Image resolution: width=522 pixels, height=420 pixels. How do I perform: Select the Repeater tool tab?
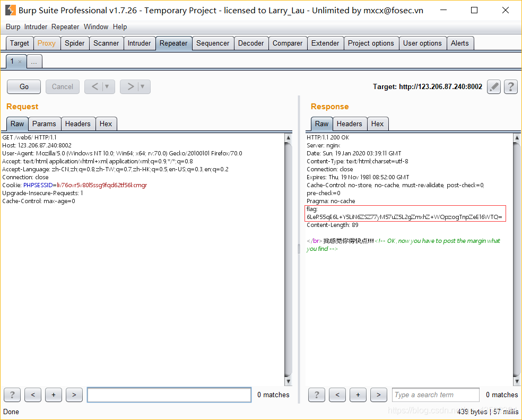(x=173, y=43)
